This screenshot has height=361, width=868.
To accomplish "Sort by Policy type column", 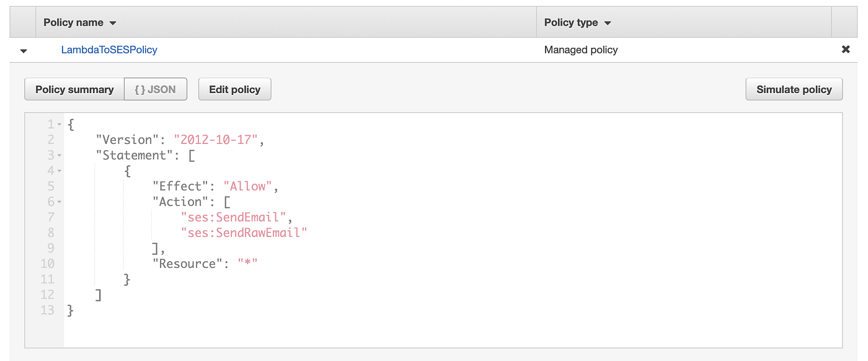I will click(578, 22).
